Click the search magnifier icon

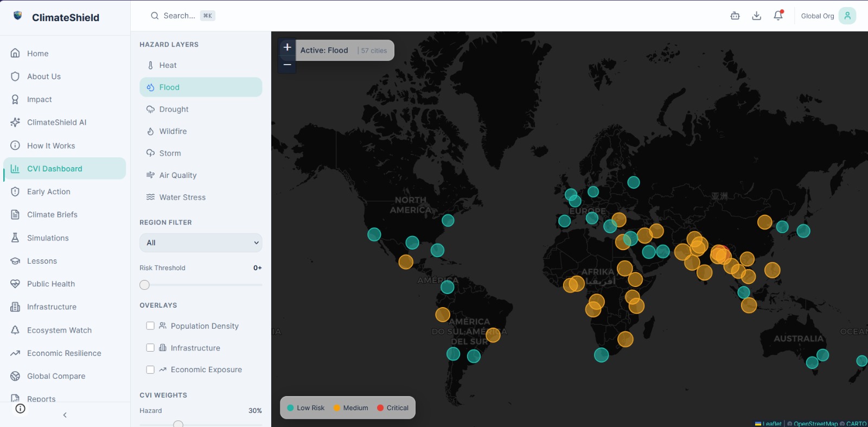[x=155, y=16]
